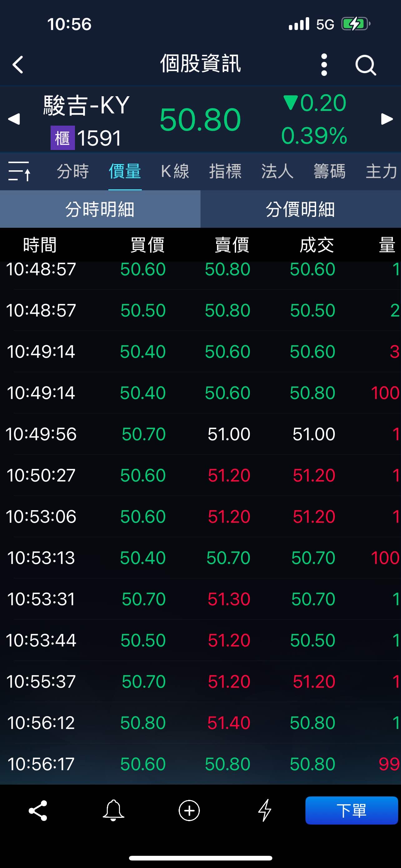
Task: Switch to 指標 indicators tab
Action: pyautogui.click(x=225, y=171)
